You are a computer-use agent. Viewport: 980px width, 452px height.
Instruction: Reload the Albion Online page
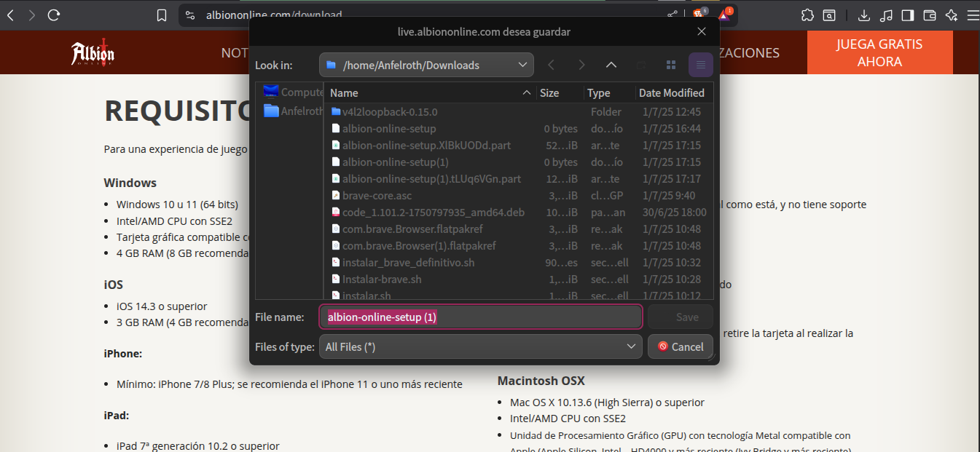coord(53,15)
